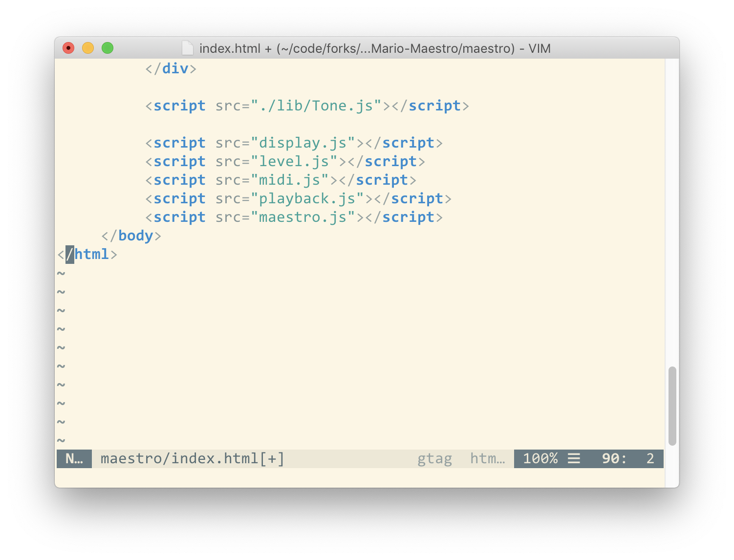The image size is (734, 560).
Task: Click the document icon in the title bar
Action: point(189,48)
